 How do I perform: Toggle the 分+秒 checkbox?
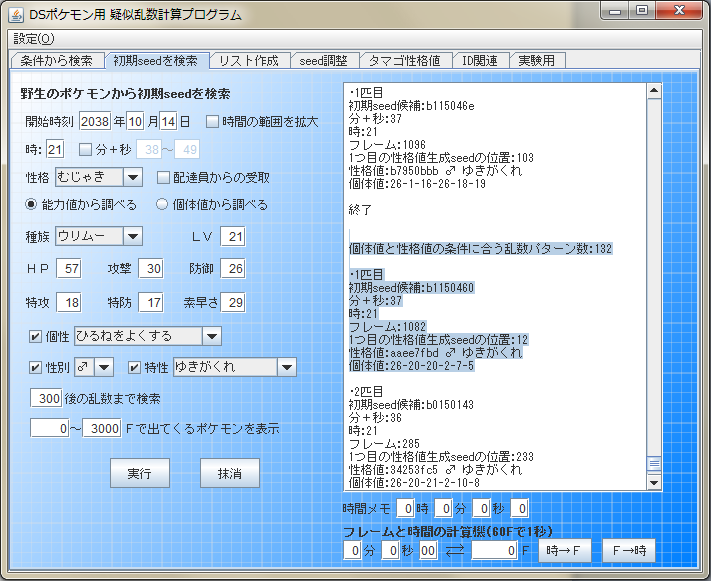[85, 150]
